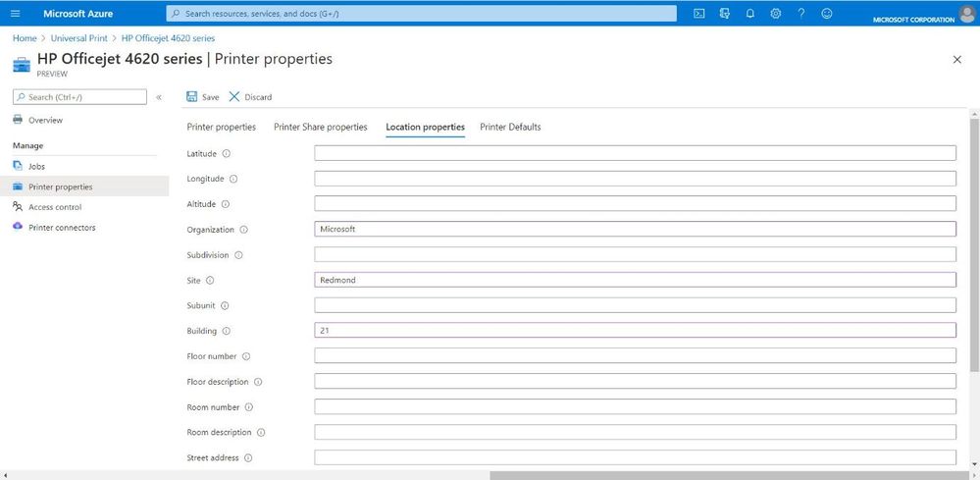Click the scroll down arrow
The width and height of the screenshot is (980, 480).
[974, 464]
